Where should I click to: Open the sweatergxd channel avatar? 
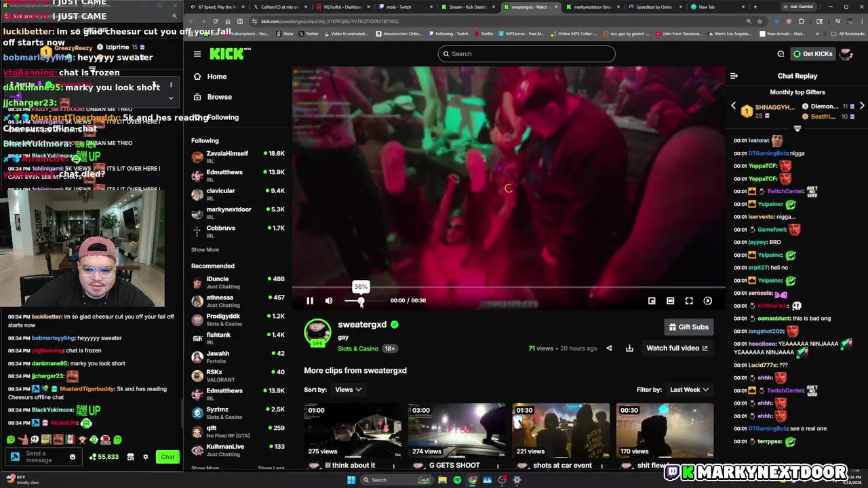click(317, 331)
